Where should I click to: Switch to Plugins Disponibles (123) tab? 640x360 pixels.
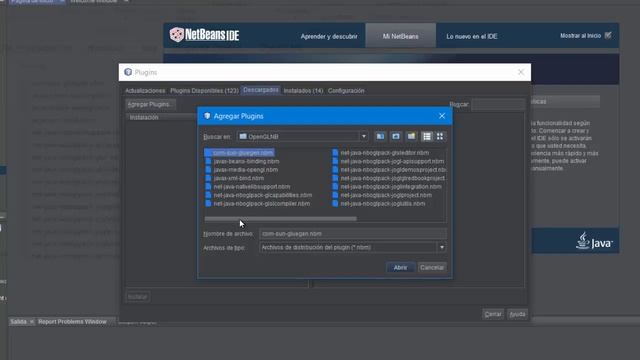coord(204,91)
